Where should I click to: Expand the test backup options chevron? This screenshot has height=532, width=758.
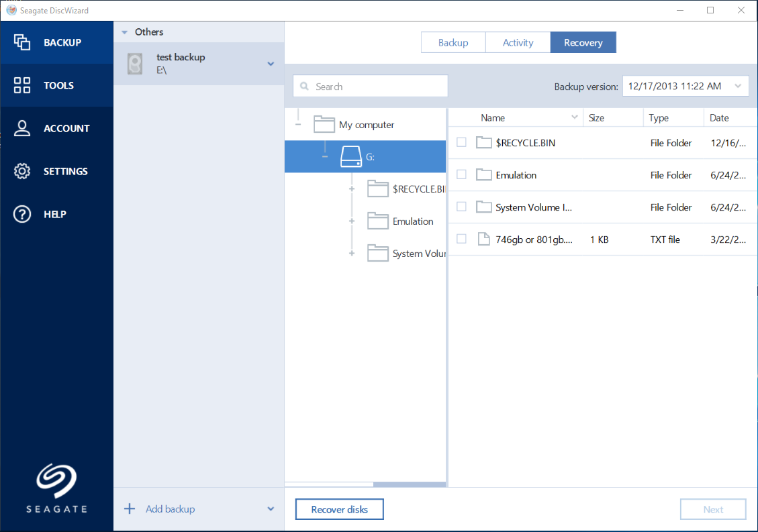click(271, 64)
